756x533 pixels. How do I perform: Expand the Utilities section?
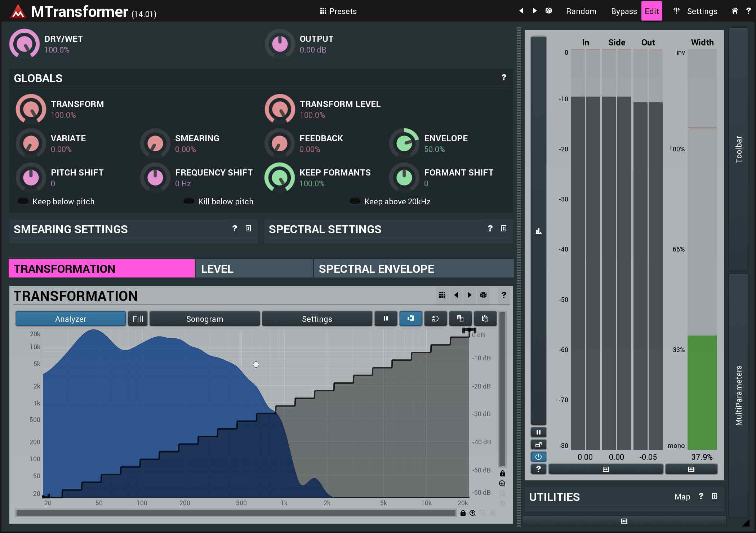coord(715,497)
